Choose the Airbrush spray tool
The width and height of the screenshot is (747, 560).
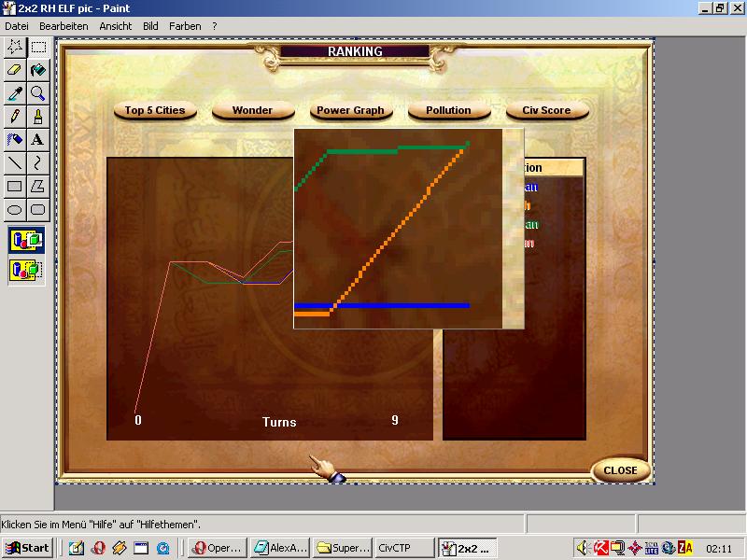38,117
